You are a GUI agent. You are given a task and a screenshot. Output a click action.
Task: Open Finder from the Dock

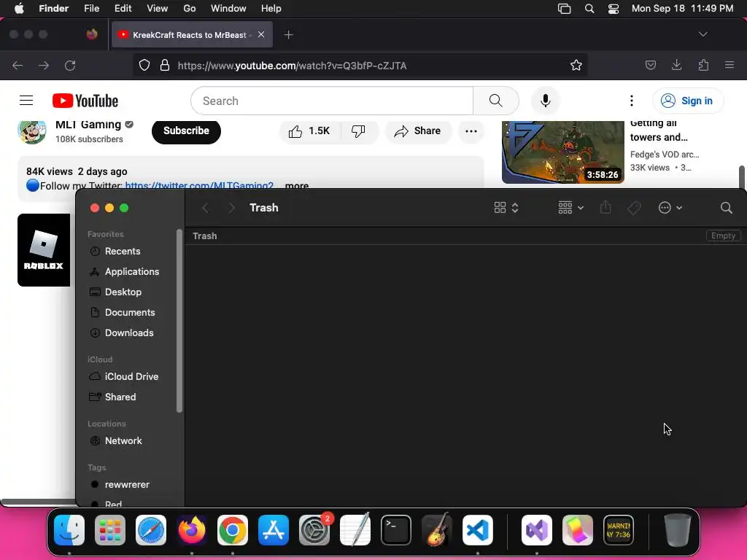[x=69, y=530]
